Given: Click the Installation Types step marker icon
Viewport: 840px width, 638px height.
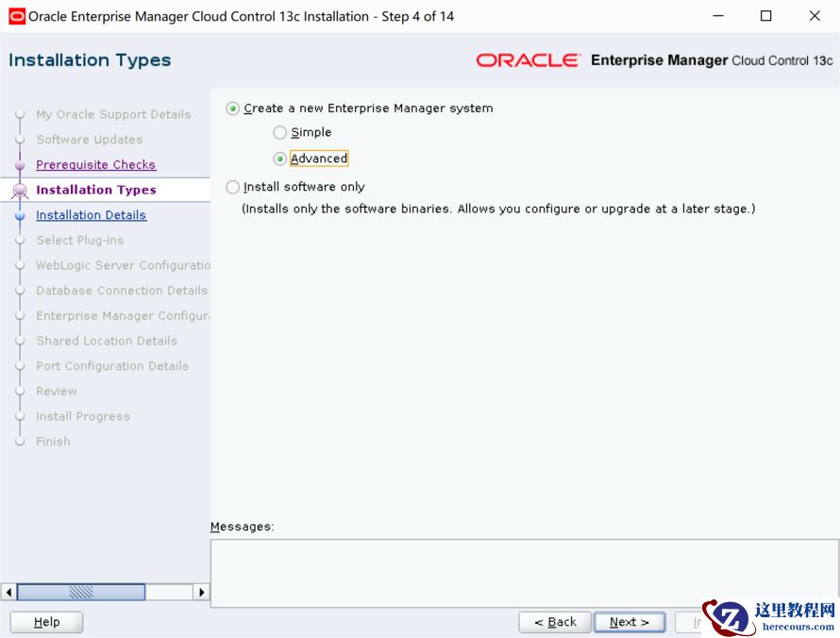Looking at the screenshot, I should (20, 190).
